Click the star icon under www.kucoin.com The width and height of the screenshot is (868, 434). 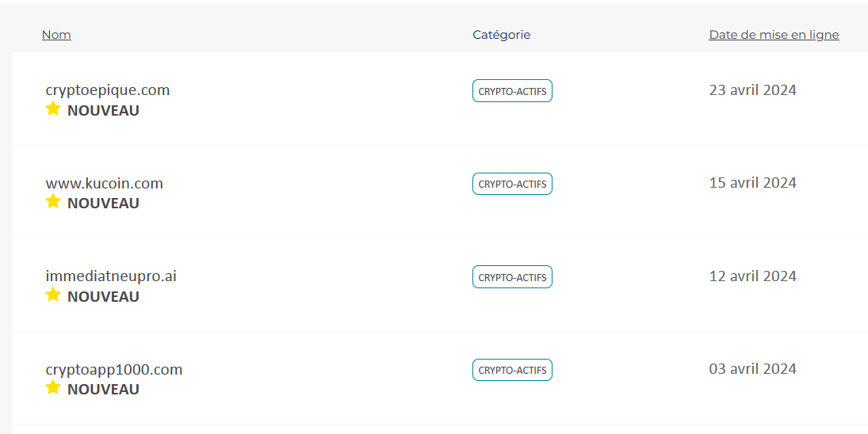[x=53, y=201]
